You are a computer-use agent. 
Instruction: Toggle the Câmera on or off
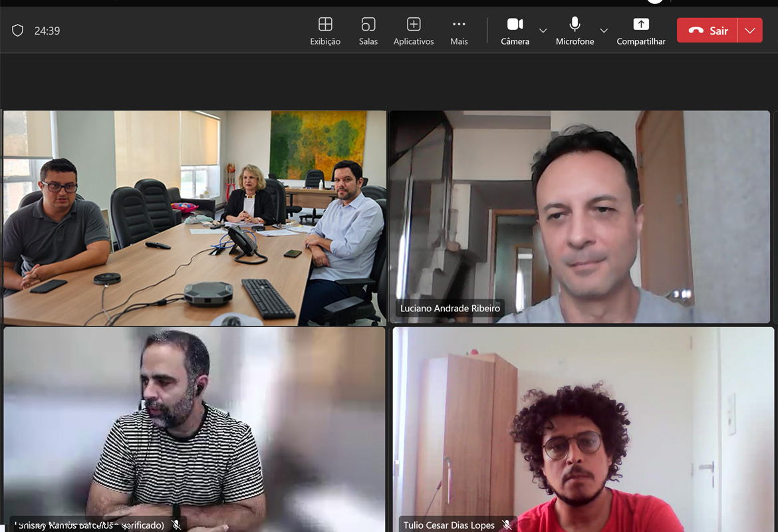coord(515,31)
